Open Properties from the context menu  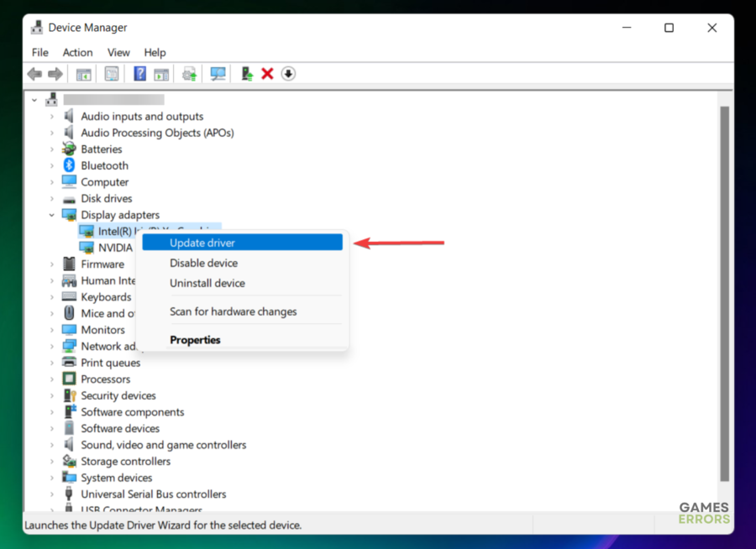coord(195,340)
